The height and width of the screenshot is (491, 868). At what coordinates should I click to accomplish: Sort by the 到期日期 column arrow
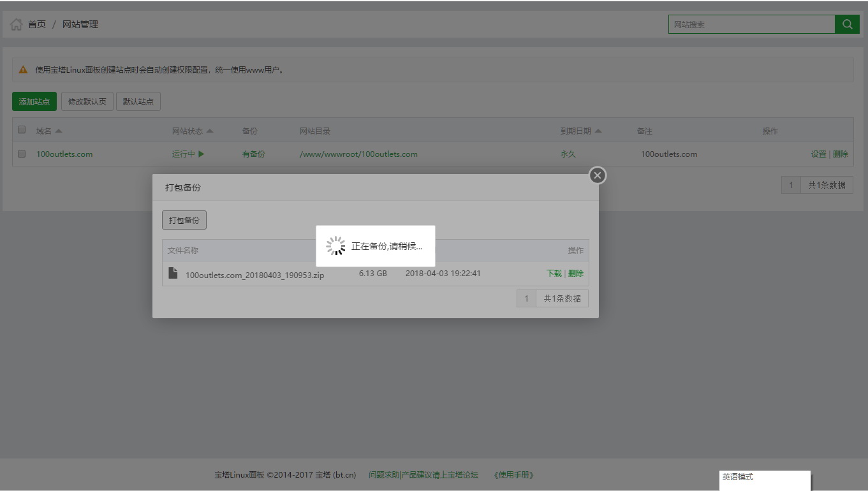(x=600, y=130)
